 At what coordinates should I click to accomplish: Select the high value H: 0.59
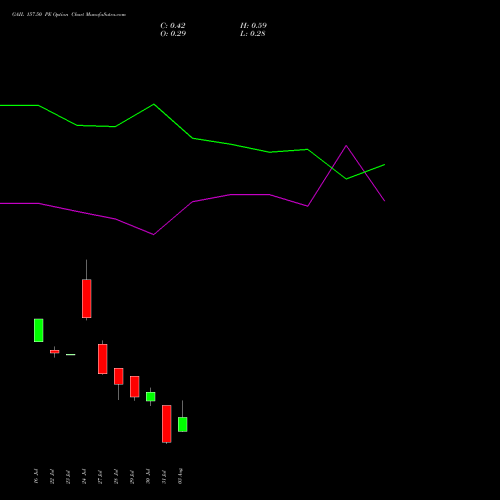[253, 26]
